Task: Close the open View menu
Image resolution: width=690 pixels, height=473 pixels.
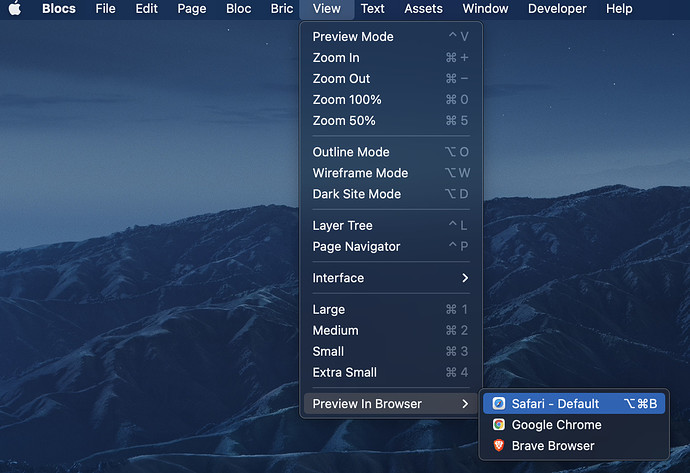Action: coord(327,8)
